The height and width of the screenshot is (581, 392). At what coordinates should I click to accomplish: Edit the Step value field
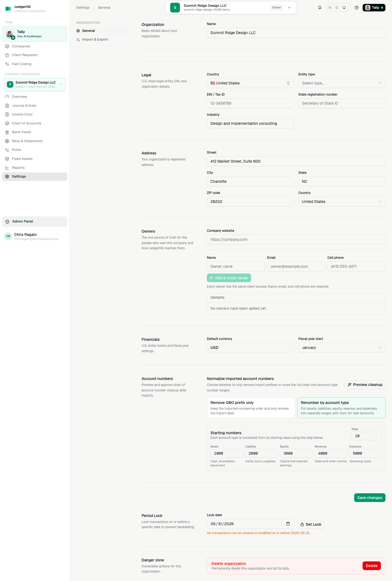(366, 436)
